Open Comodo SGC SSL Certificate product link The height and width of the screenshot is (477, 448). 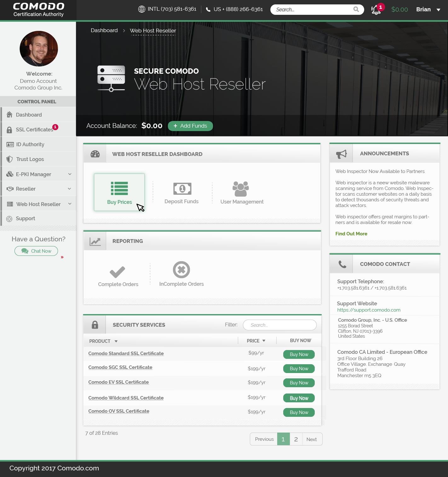tap(120, 367)
